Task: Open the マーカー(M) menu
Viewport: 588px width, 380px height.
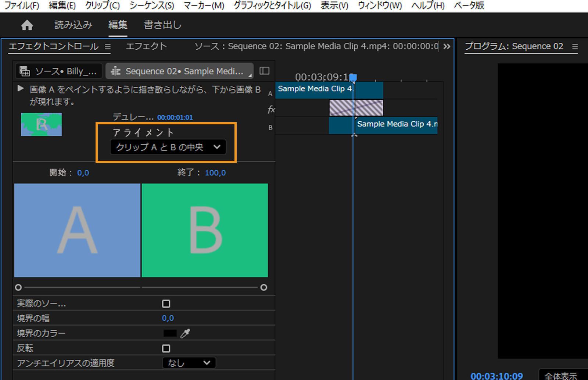Action: point(204,6)
